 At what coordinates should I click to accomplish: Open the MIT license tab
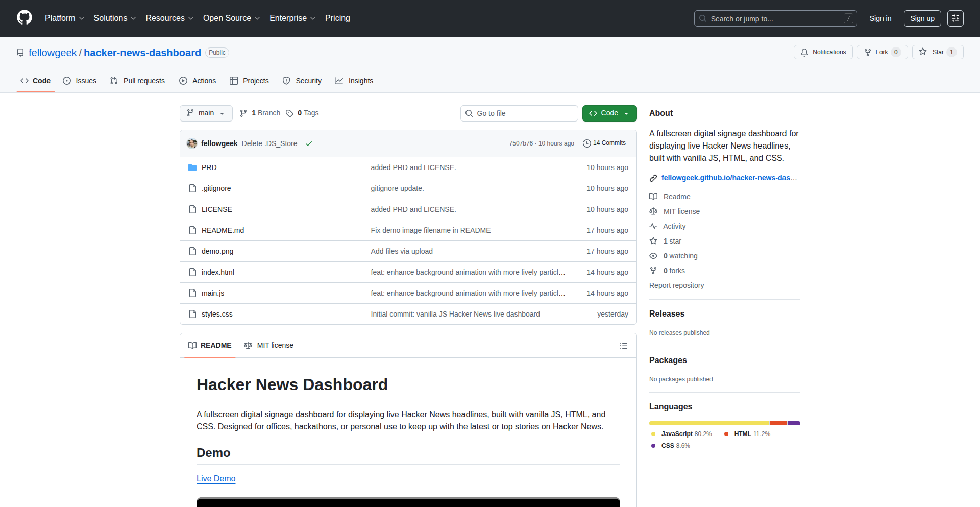[x=269, y=346]
